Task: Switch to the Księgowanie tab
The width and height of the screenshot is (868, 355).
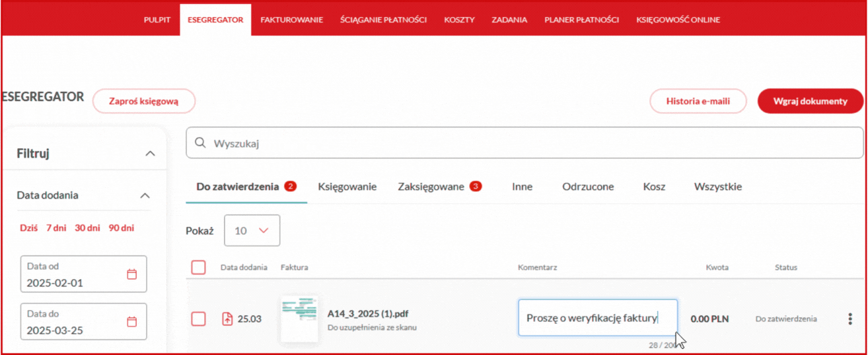Action: [347, 187]
